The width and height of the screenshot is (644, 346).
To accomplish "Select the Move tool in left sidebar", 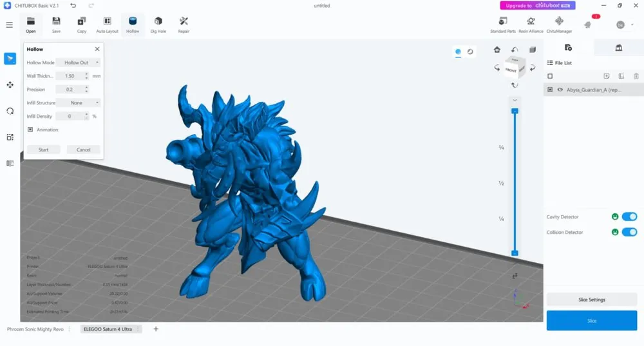I will (10, 84).
